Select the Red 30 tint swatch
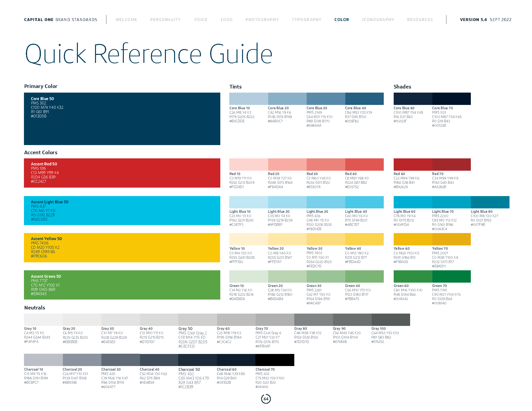 click(326, 164)
